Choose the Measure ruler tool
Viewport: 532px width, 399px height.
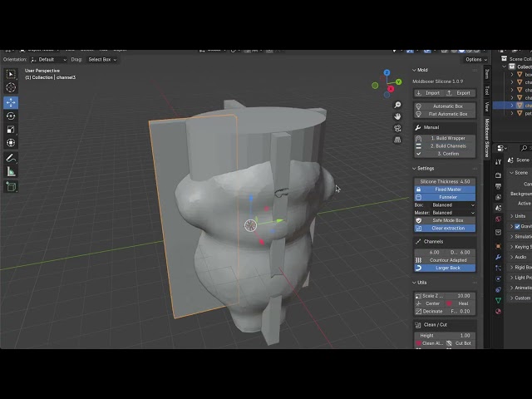coord(11,172)
